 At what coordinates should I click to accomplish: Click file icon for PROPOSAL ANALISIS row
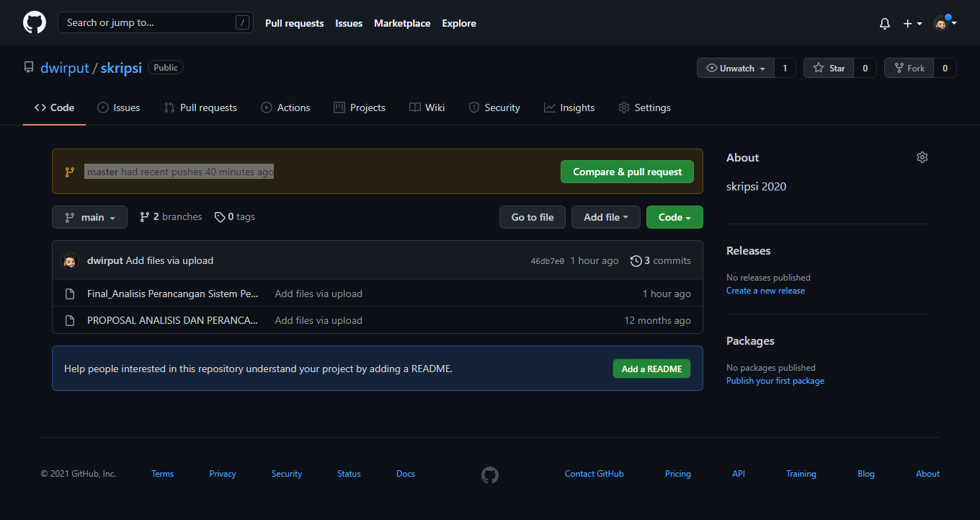70,320
